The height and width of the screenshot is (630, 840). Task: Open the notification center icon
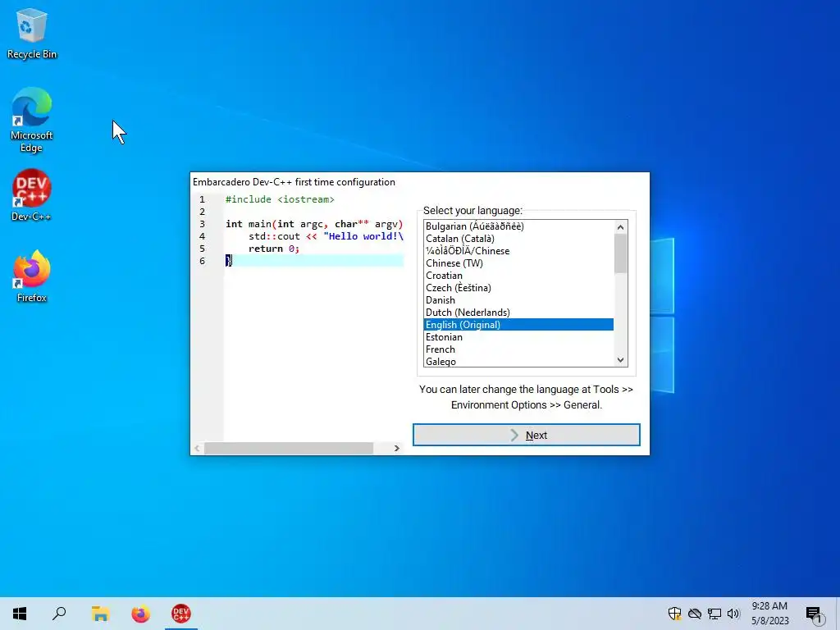point(814,614)
